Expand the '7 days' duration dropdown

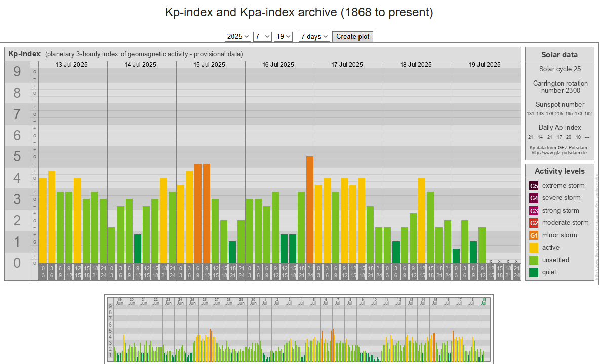click(314, 36)
